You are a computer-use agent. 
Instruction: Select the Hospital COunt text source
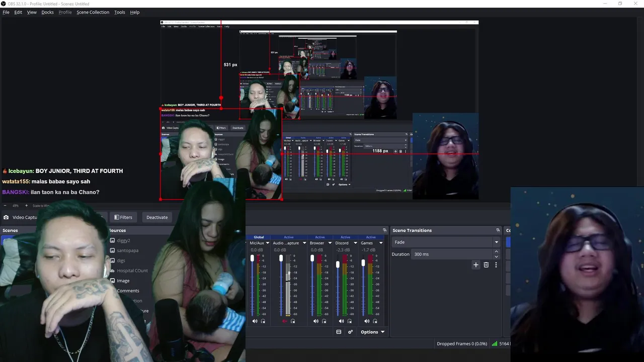pos(132,270)
